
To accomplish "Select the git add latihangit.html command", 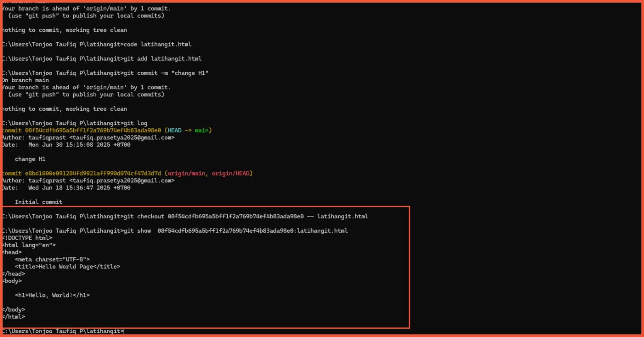I will tap(164, 58).
